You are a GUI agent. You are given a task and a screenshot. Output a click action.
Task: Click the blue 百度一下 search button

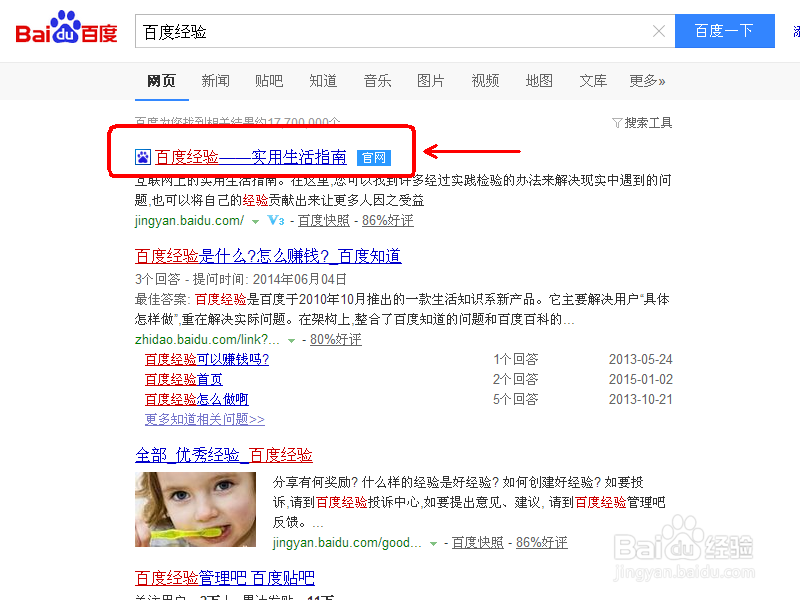pos(724,31)
